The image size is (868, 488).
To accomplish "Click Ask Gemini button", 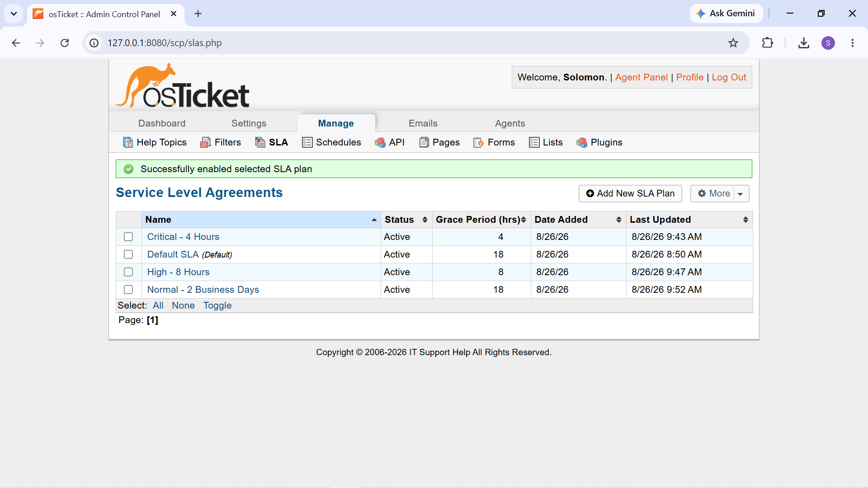I will tap(726, 14).
